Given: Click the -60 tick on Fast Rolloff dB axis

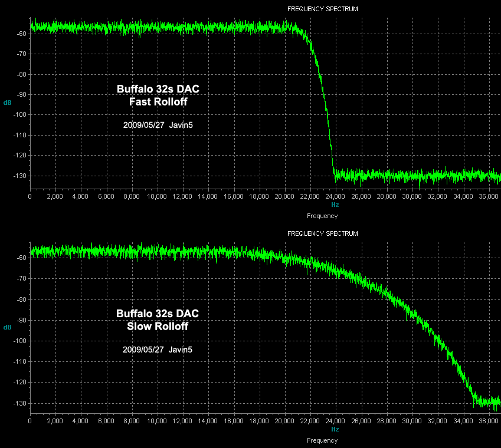Looking at the screenshot, I should [x=21, y=34].
